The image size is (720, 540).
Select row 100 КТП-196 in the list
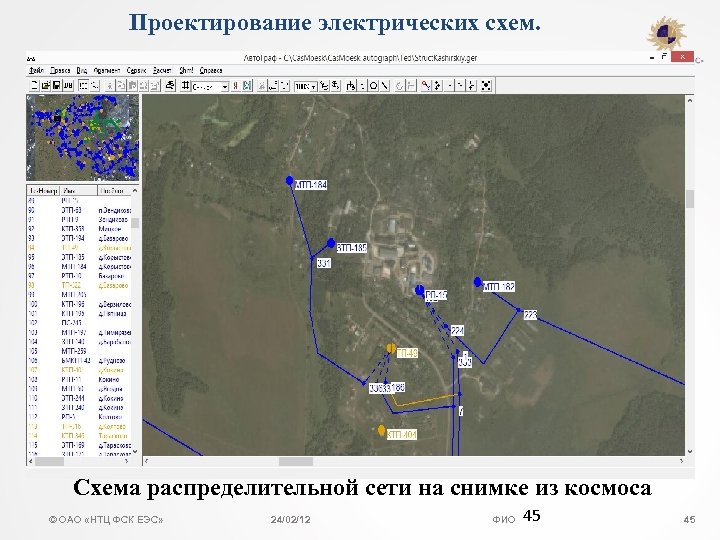point(79,304)
